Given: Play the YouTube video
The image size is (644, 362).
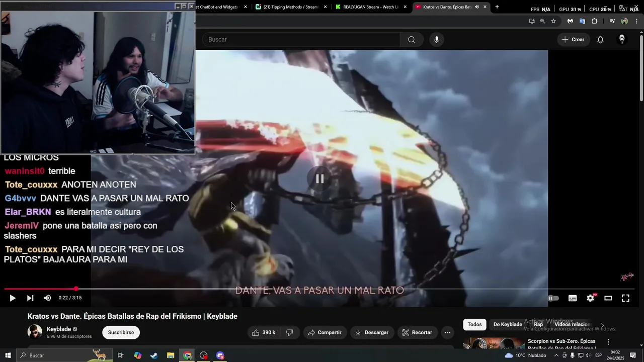Looking at the screenshot, I should (x=13, y=298).
